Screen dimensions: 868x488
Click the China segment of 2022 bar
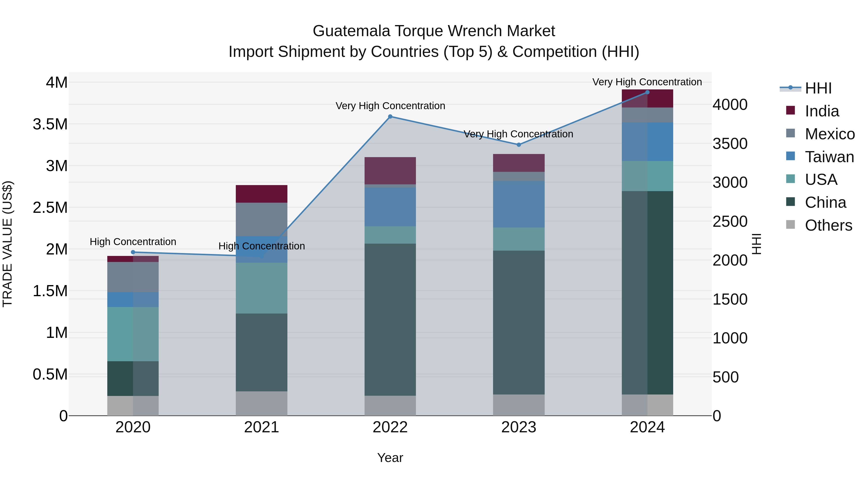click(390, 320)
